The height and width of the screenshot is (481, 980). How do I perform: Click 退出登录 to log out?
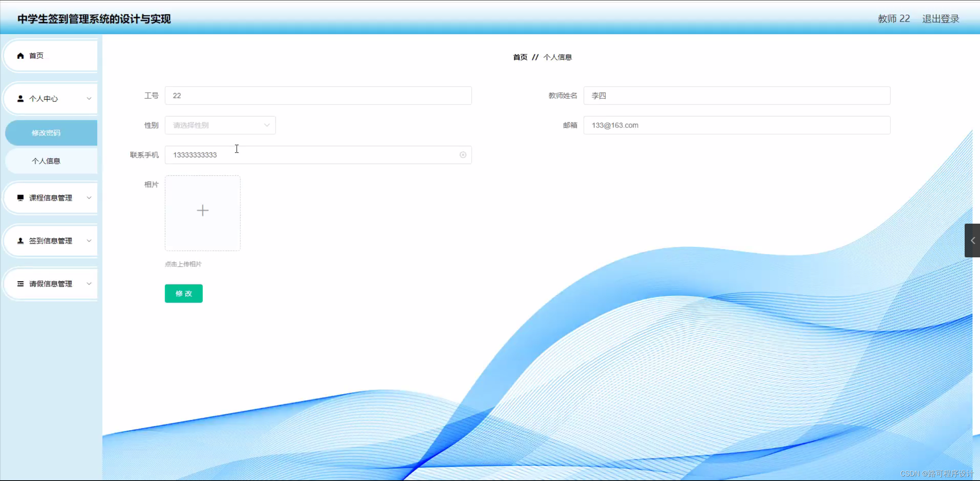tap(941, 19)
